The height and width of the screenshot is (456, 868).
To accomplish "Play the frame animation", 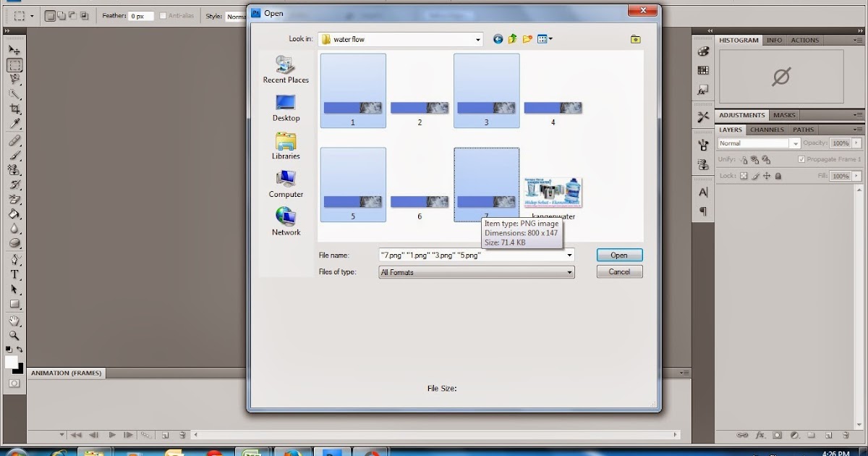I will (x=112, y=435).
